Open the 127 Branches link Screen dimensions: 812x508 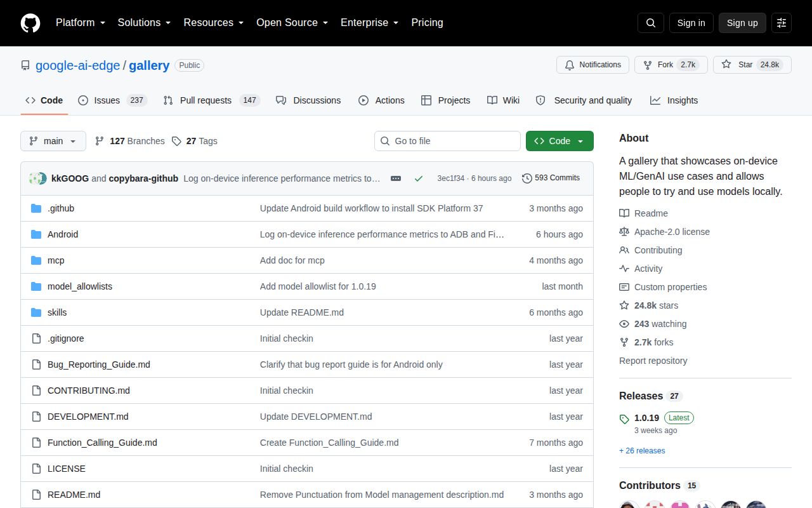tap(129, 141)
